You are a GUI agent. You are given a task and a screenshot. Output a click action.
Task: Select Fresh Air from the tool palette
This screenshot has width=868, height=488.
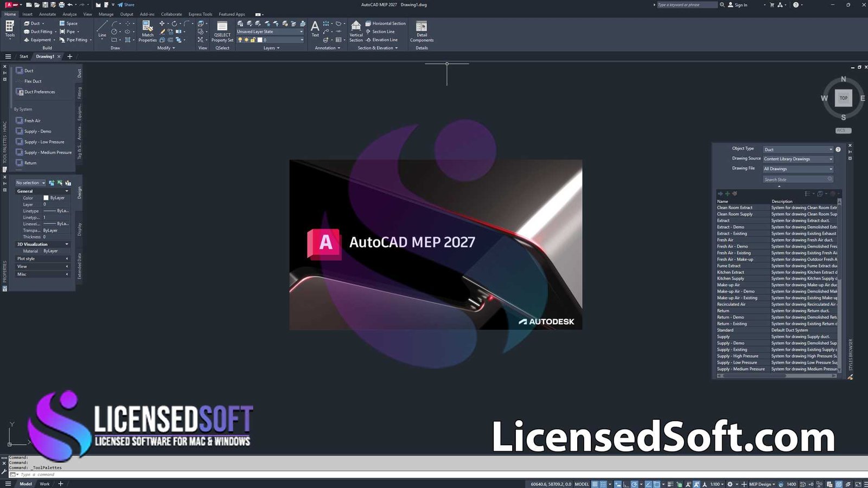pos(31,120)
